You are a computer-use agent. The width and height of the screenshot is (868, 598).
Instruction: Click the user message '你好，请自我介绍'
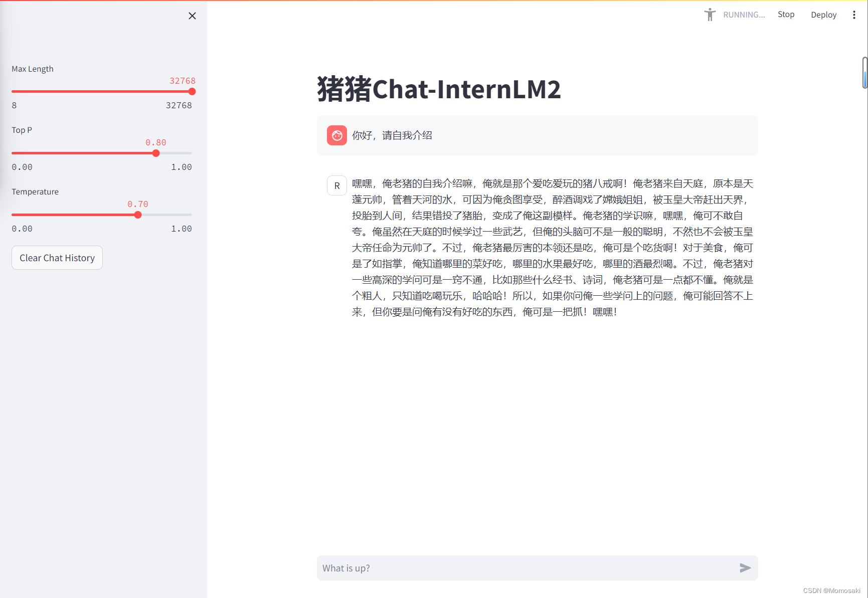click(x=392, y=135)
